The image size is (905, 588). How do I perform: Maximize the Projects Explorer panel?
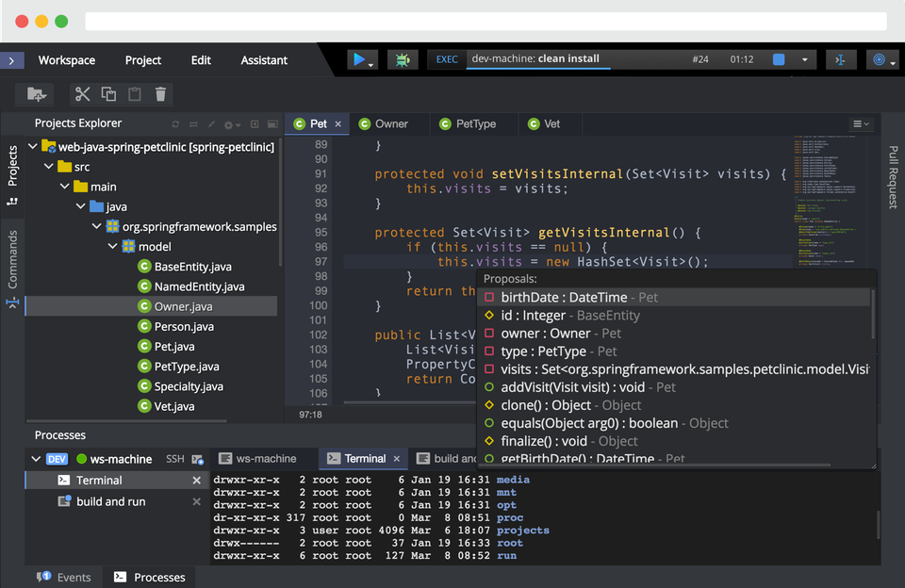coord(271,123)
